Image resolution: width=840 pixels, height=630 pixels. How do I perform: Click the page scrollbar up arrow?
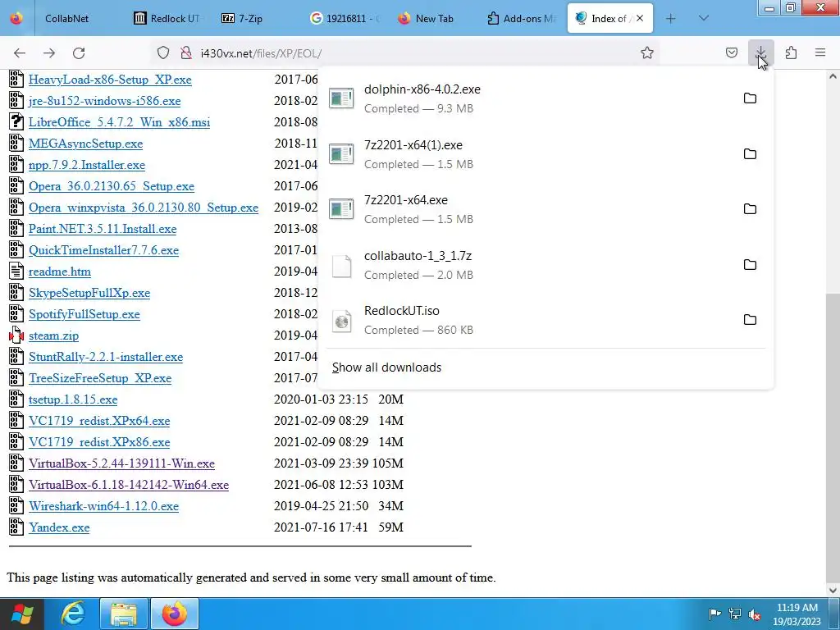[x=833, y=76]
